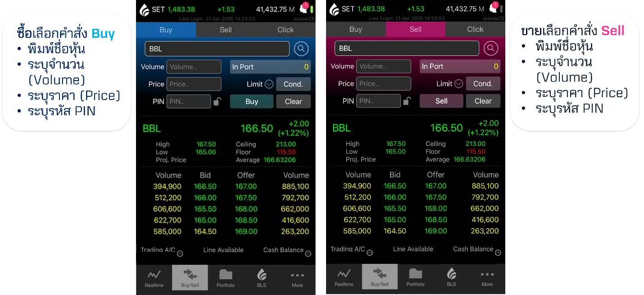Toggle PIN lock icon in Buy screen
Screen dimensions: 644x295
217,101
